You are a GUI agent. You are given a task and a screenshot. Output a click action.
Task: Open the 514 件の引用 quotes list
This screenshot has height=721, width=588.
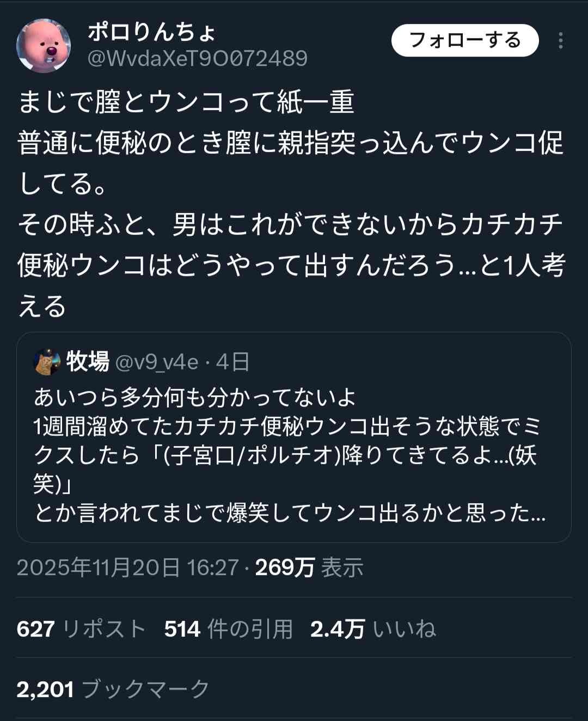click(229, 629)
